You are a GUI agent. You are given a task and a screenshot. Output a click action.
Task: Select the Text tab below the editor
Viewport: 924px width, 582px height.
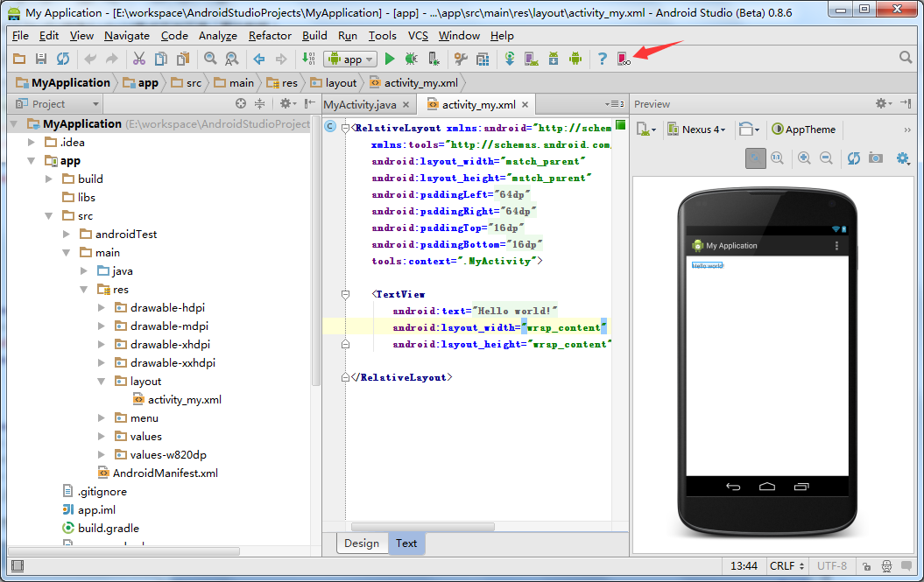click(406, 543)
